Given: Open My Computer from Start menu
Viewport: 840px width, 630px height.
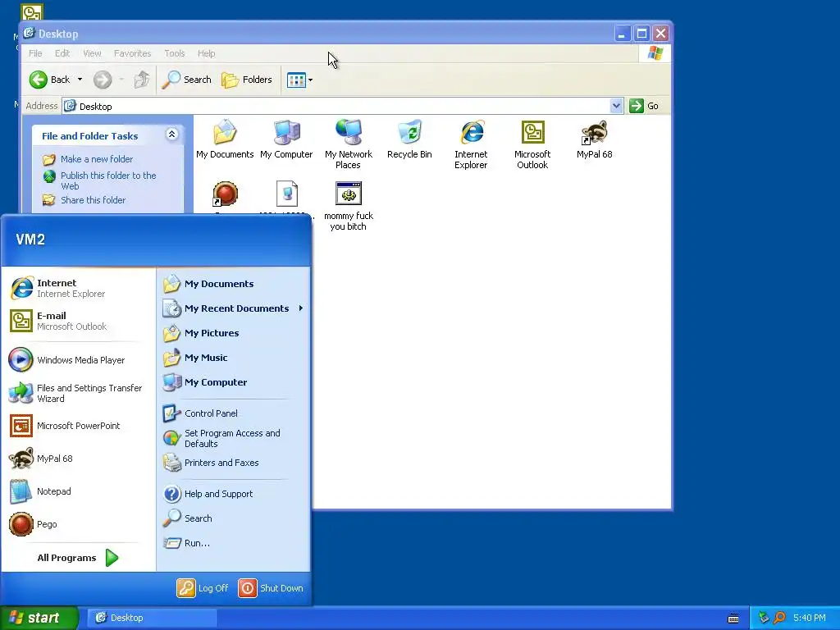Looking at the screenshot, I should point(234,382).
